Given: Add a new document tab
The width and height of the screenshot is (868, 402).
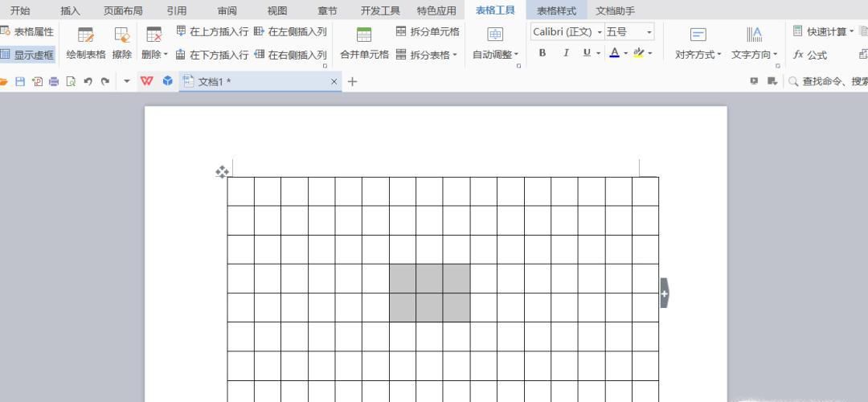Looking at the screenshot, I should (352, 82).
